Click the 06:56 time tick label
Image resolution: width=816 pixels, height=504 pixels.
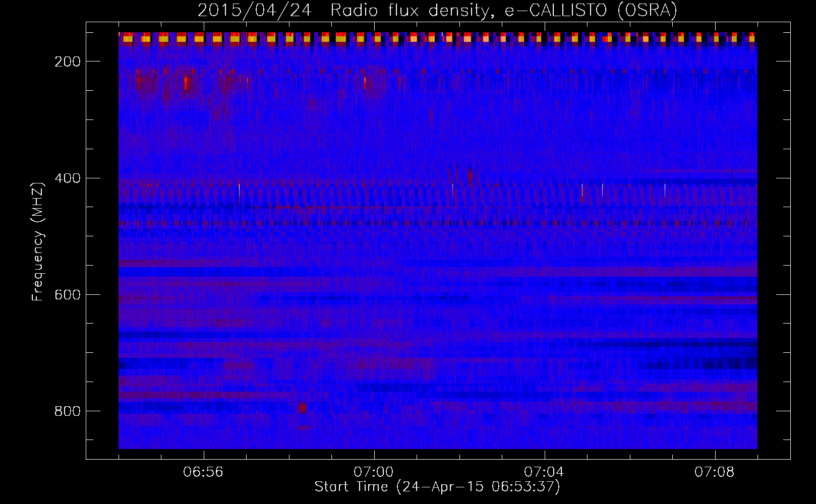pyautogui.click(x=203, y=472)
